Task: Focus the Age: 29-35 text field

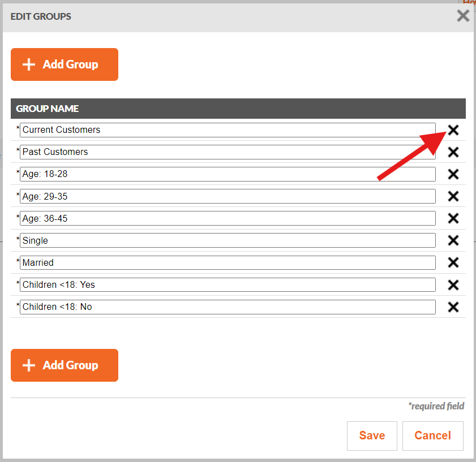Action: (228, 196)
